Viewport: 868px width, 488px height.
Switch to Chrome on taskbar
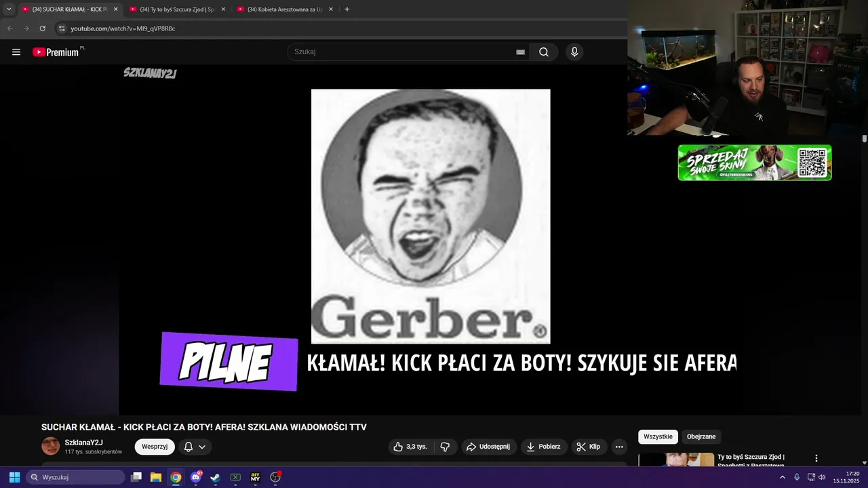pyautogui.click(x=176, y=477)
